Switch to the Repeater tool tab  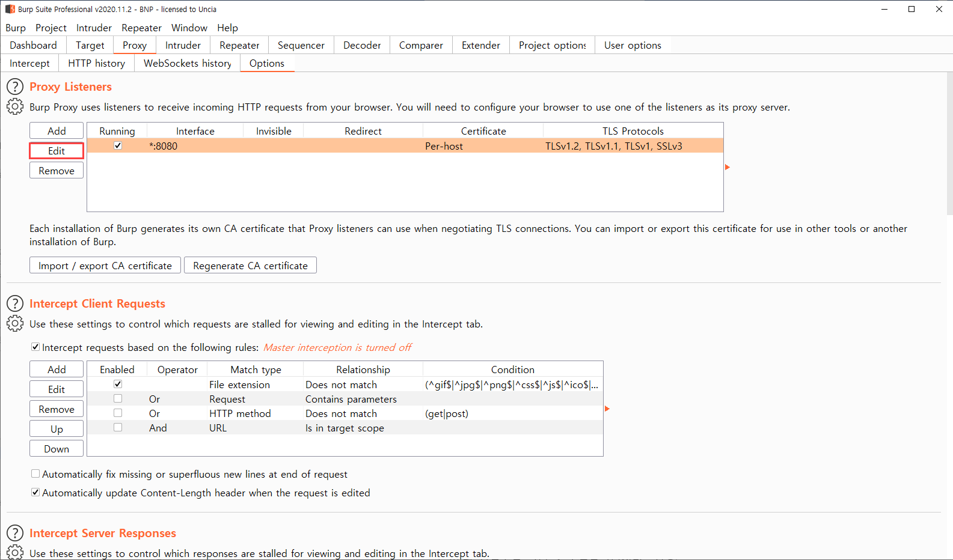[x=239, y=45]
